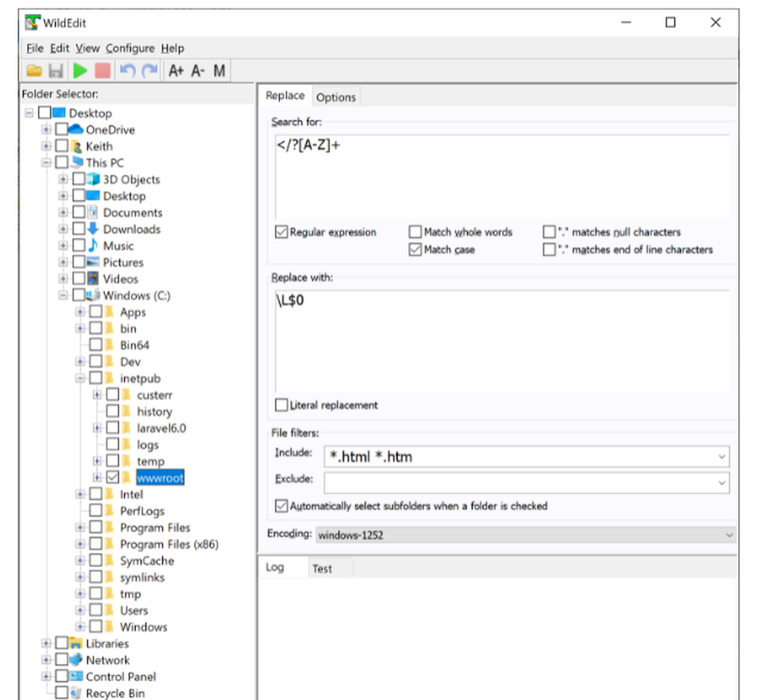Open the Edit menu
Screen dimensions: 773x700
[x=60, y=48]
